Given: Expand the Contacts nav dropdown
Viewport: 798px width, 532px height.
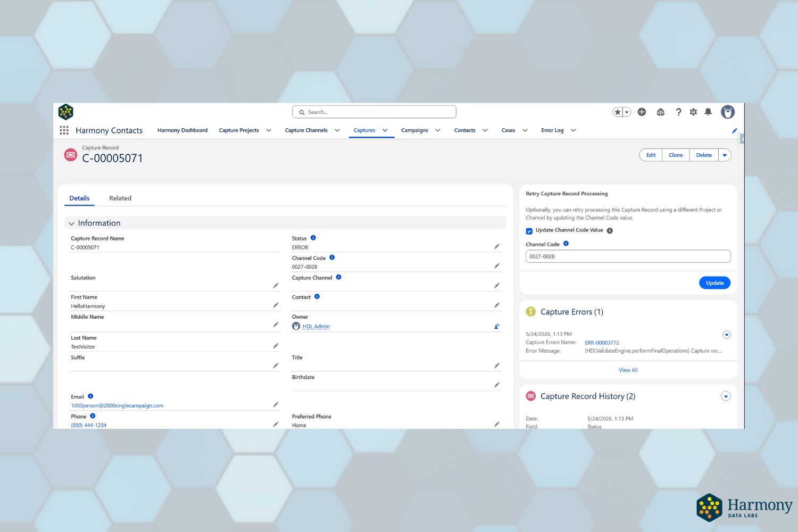Looking at the screenshot, I should (x=485, y=130).
